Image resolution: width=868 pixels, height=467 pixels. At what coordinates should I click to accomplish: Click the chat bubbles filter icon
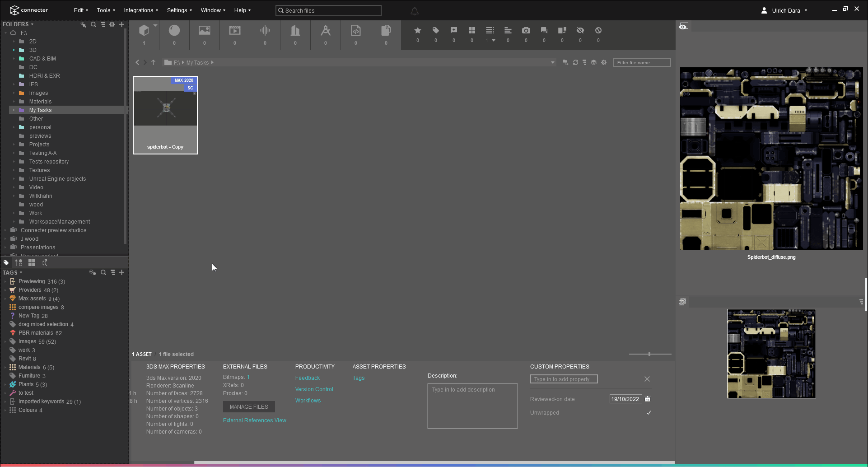pos(544,30)
